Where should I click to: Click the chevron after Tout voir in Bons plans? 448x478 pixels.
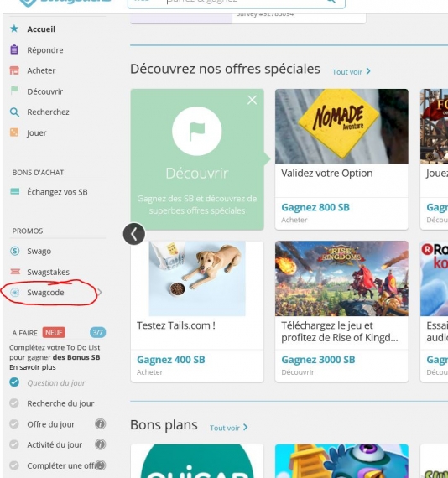pos(246,428)
